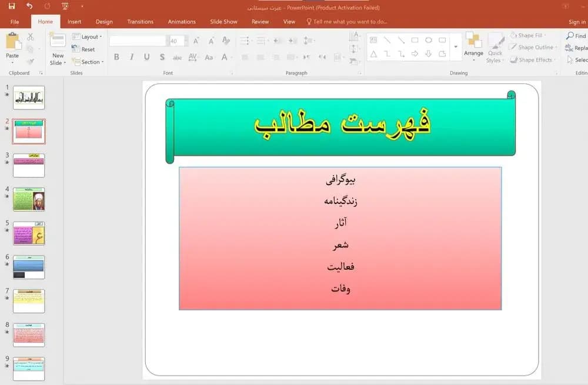Click Sign in link

(577, 22)
